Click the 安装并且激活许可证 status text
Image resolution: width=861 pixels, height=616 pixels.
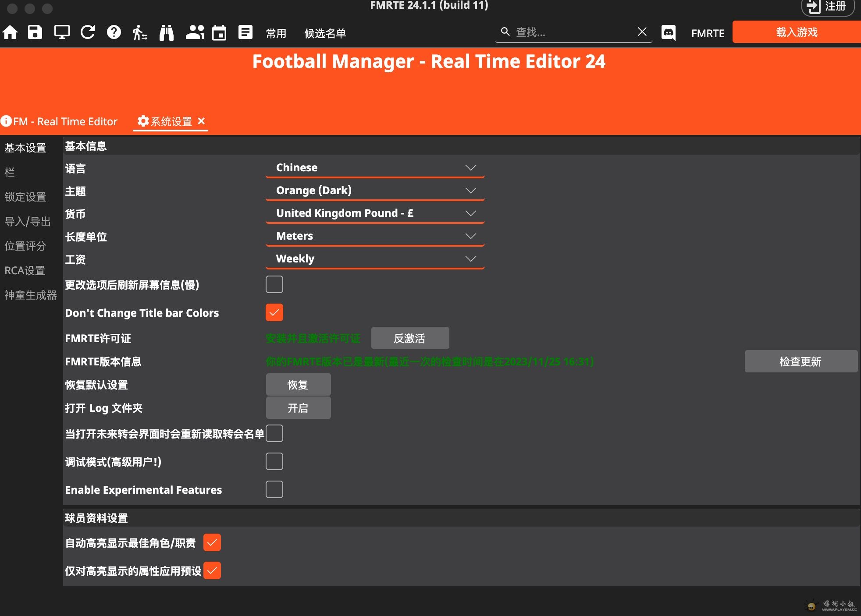pos(313,338)
